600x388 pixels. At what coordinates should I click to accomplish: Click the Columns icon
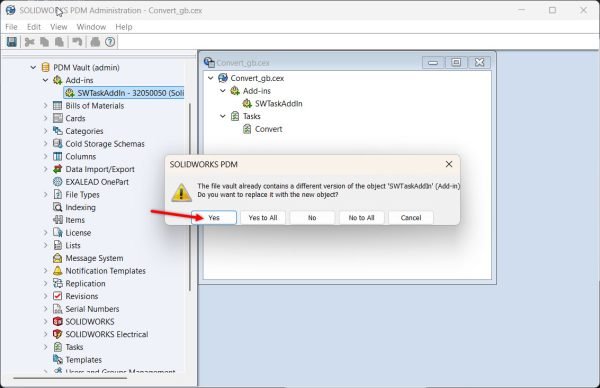coord(57,156)
